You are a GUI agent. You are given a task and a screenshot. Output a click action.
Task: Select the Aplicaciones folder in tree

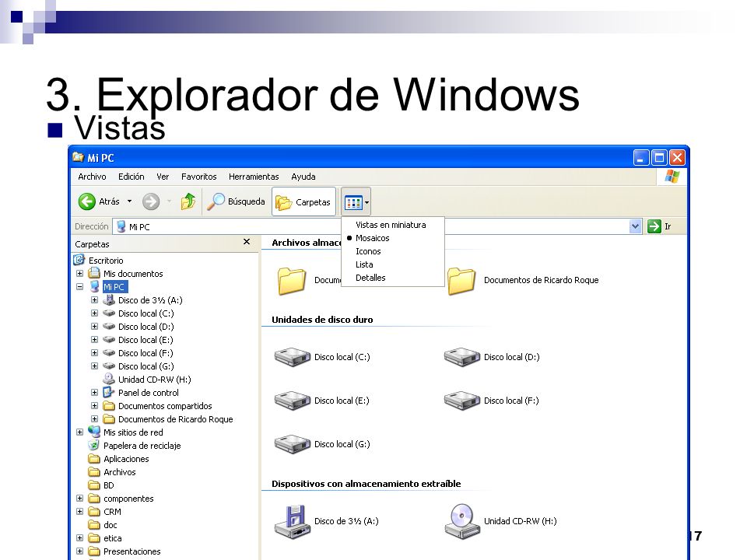[126, 459]
